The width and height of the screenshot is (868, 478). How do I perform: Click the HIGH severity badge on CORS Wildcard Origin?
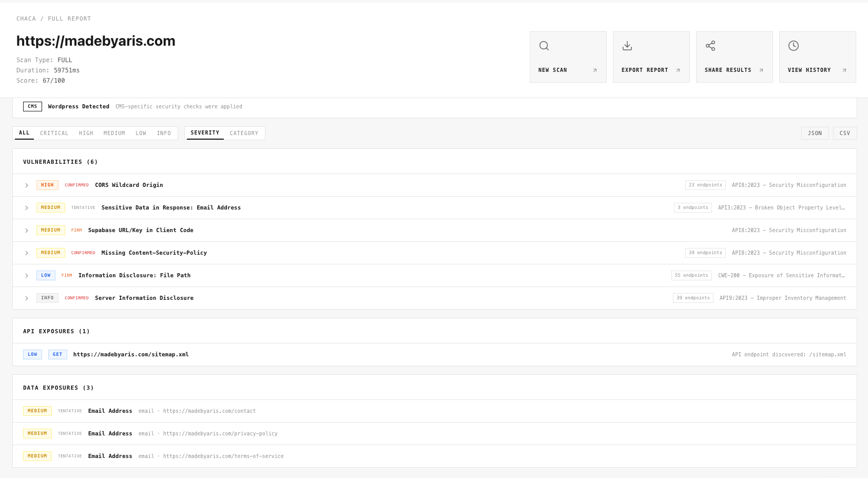click(x=47, y=185)
